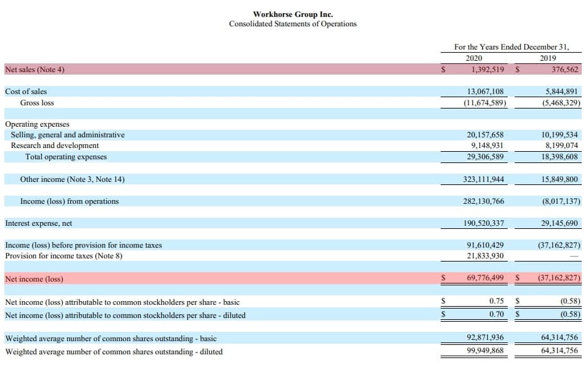The height and width of the screenshot is (365, 588).
Task: Select diluted shares 2019 value 64,314,756
Action: pos(560,351)
